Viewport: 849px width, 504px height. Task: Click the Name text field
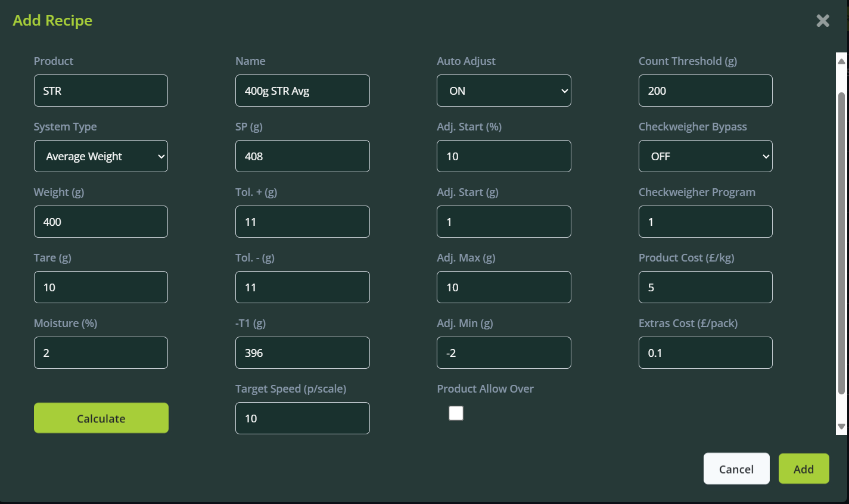(302, 91)
